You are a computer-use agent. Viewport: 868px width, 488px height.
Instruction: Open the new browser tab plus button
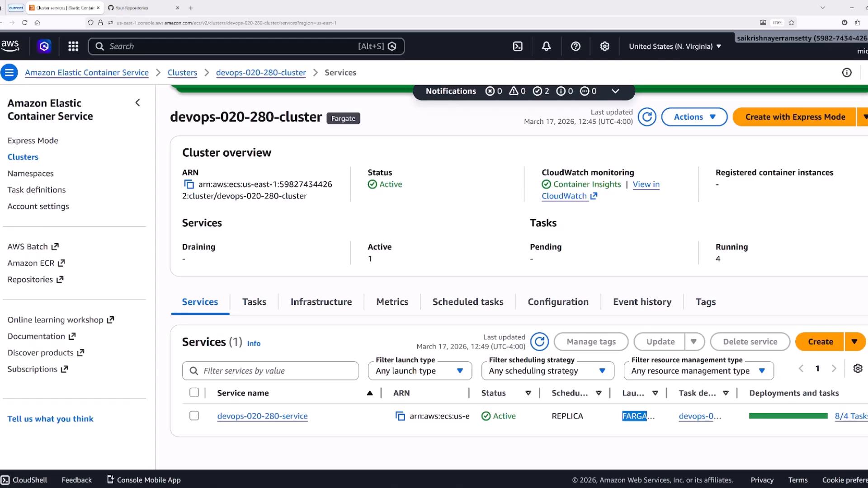[x=191, y=8]
